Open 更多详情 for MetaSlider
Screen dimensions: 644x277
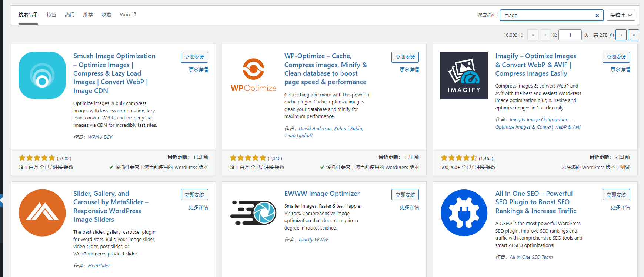tap(198, 207)
